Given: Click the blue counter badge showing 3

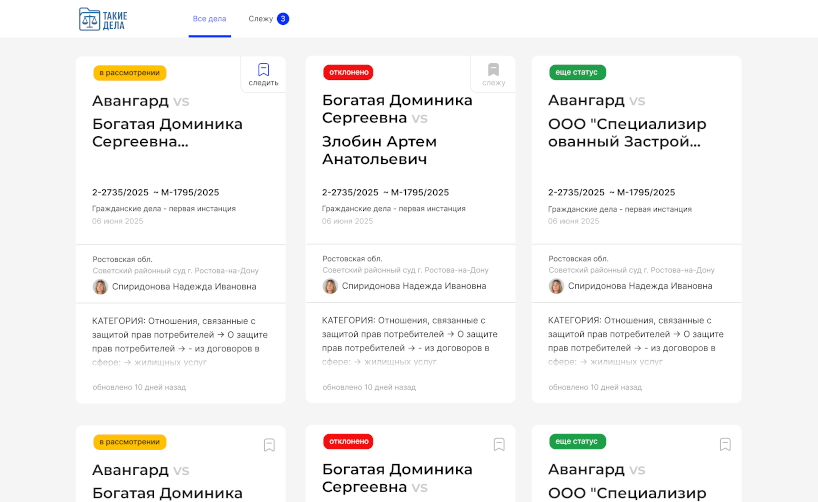Looking at the screenshot, I should tap(283, 19).
